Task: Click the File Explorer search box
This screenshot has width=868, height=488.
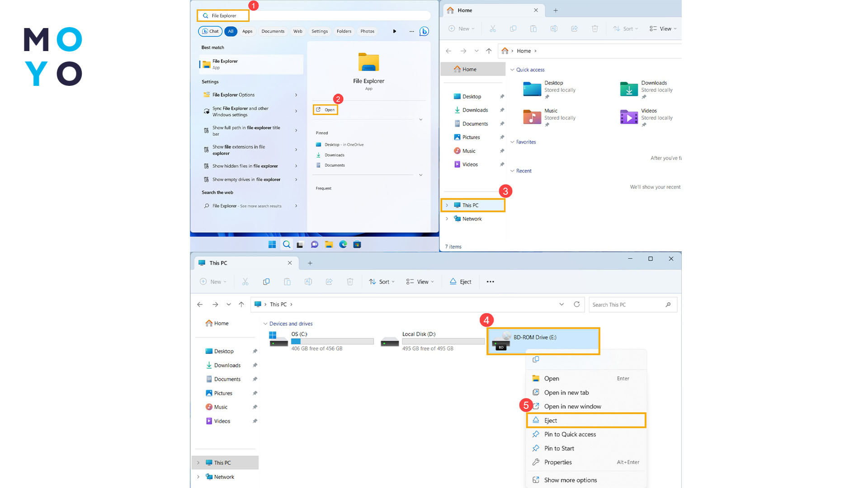Action: pyautogui.click(x=314, y=15)
